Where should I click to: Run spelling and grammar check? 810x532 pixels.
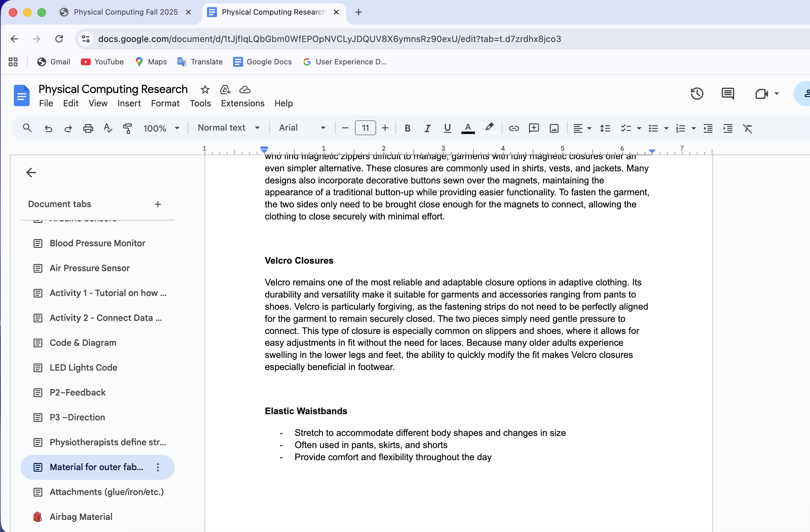pos(108,128)
